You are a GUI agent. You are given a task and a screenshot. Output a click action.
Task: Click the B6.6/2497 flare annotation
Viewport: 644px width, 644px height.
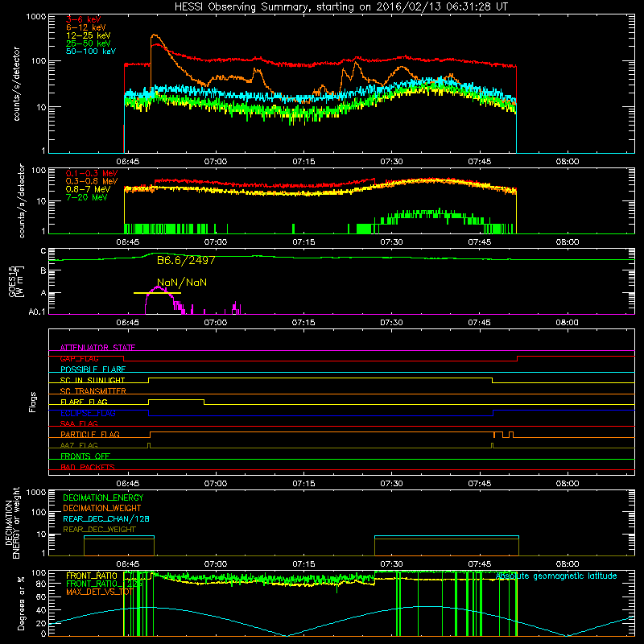coord(186,260)
